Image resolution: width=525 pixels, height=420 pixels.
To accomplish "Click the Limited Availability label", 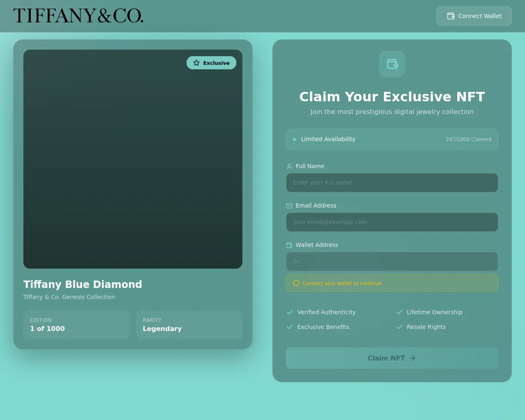I will tap(328, 139).
